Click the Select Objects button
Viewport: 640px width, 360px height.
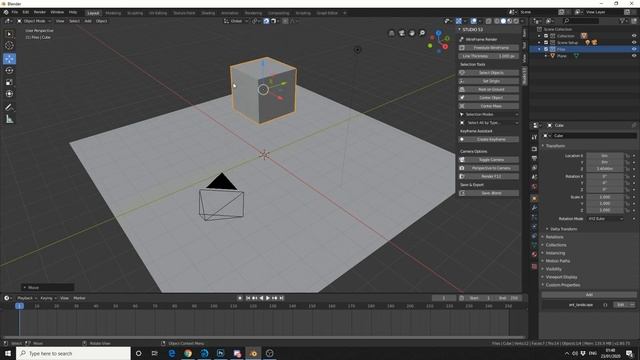489,73
